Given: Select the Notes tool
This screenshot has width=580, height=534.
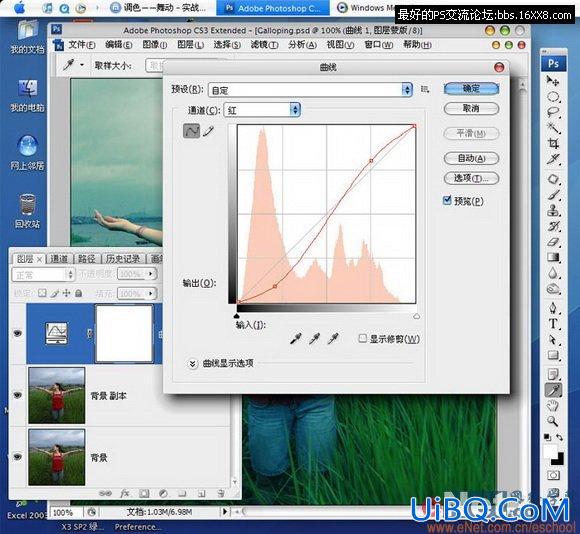Looking at the screenshot, I should click(x=553, y=375).
